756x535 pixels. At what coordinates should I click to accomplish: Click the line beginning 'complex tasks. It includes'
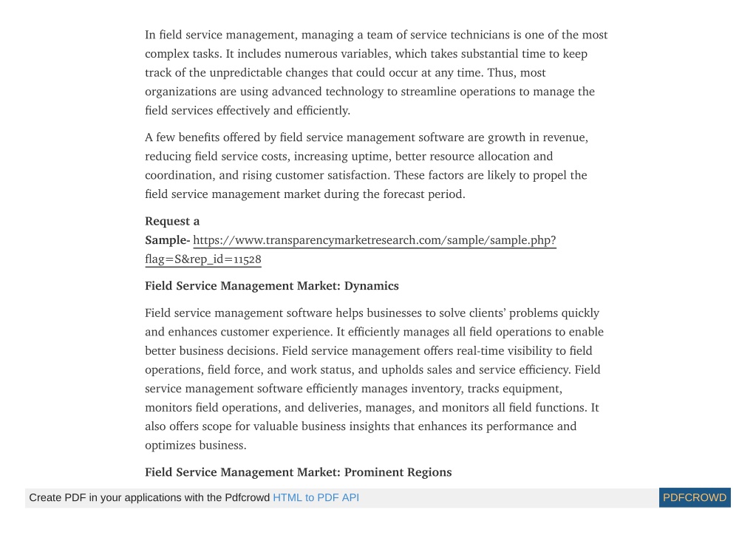[367, 53]
